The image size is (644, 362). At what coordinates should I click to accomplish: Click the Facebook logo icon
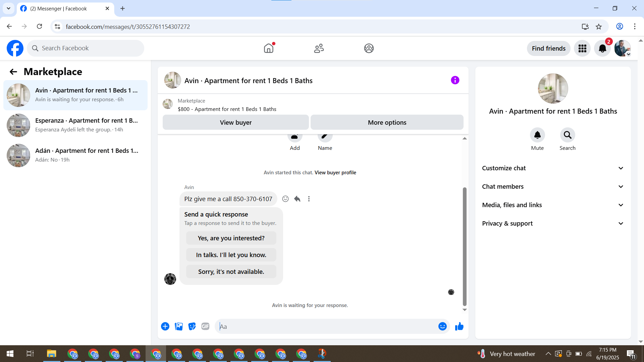[x=15, y=48]
